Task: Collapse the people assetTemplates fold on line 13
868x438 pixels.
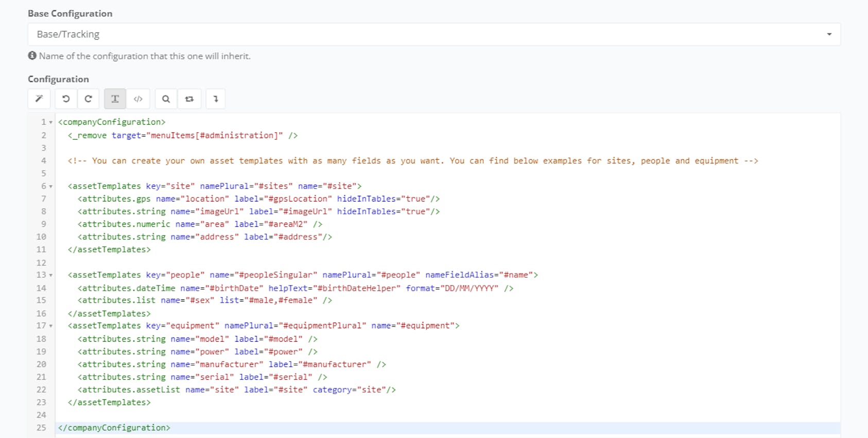Action: coord(51,276)
